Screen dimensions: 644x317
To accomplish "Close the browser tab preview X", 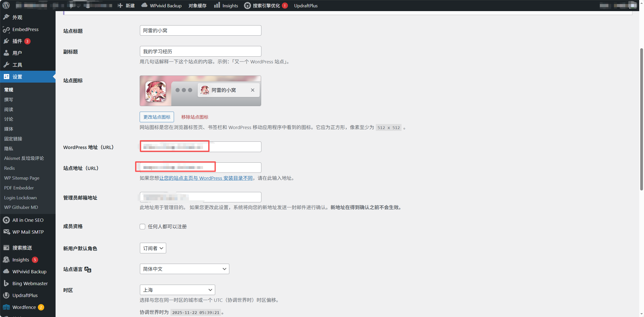I will coord(253,90).
